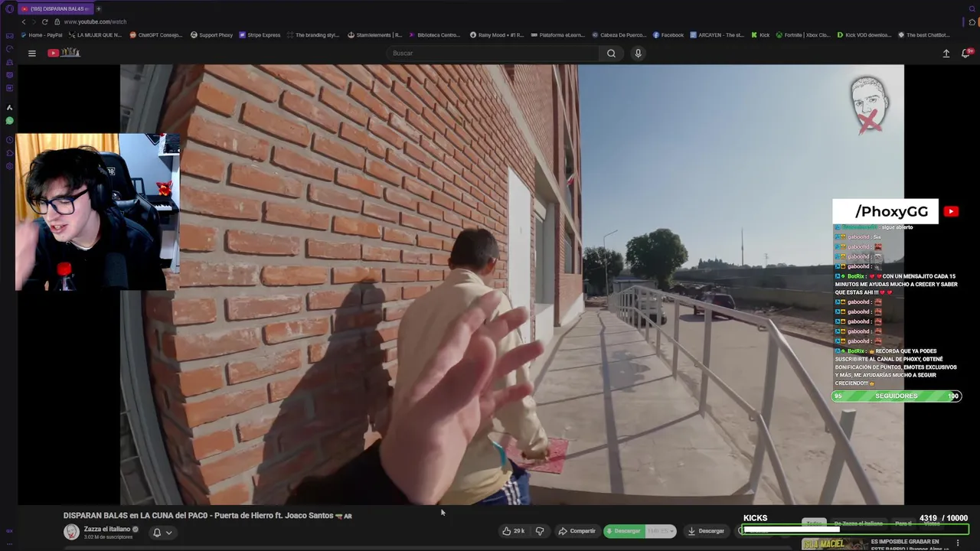Click the red YouTube icon beside PhoxyGG

click(951, 212)
